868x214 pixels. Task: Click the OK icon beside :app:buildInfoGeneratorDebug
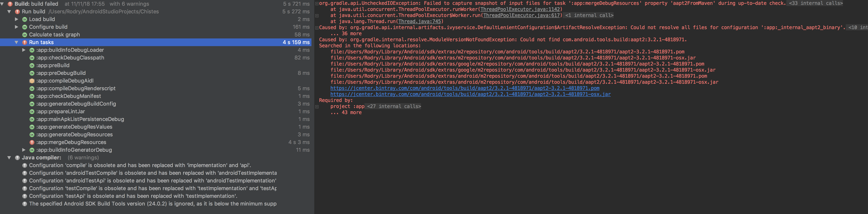click(x=32, y=150)
